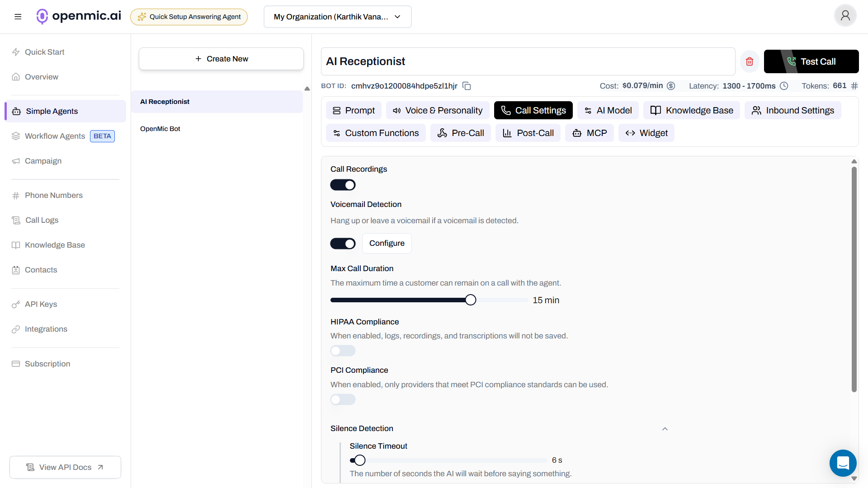Start a Test Call
Screen dimensions: 868x488
click(x=811, y=61)
